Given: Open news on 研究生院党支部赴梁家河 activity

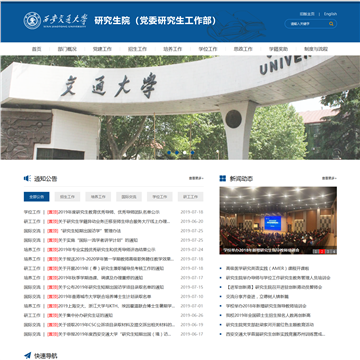Looking at the screenshot, I should (x=270, y=325).
